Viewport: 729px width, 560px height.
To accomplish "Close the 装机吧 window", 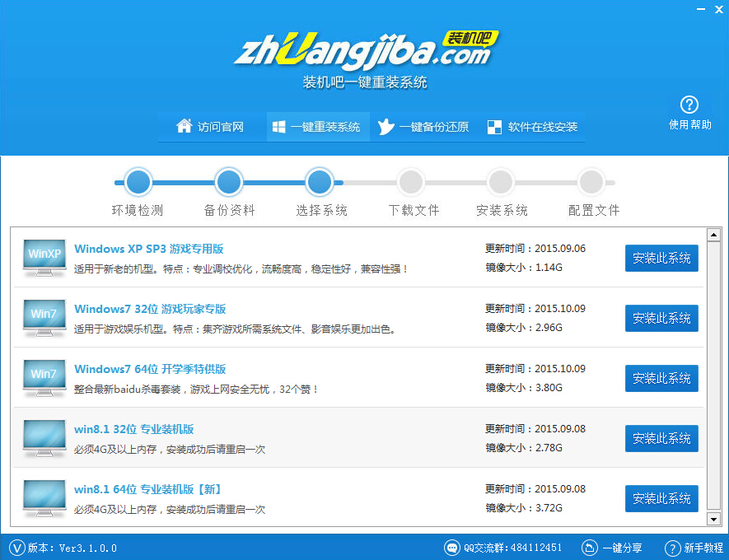I will point(719,9).
